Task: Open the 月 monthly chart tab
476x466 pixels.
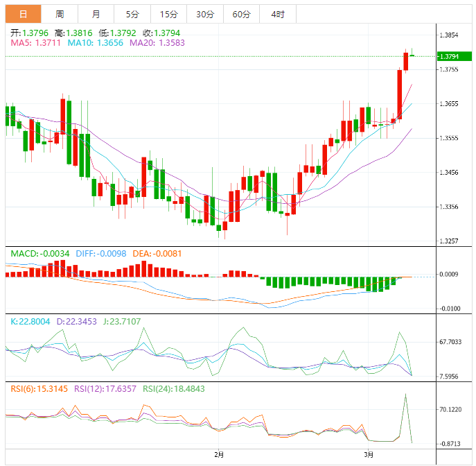Action: (96, 14)
